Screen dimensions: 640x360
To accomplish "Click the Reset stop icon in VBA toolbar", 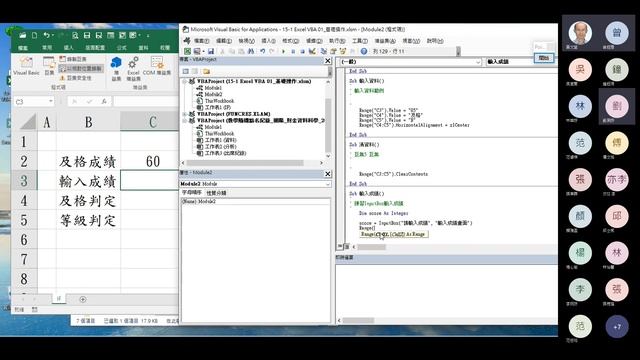I will (302, 51).
